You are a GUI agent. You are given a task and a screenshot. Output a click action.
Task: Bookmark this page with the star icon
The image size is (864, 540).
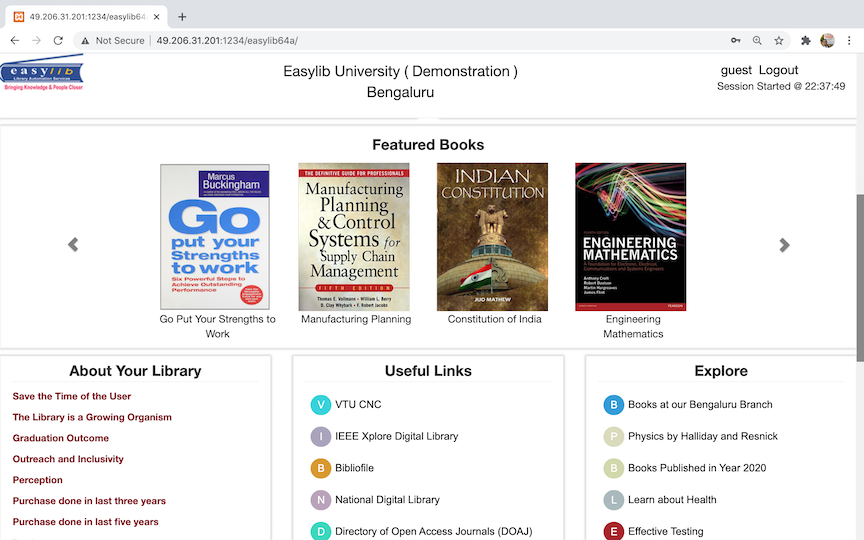point(779,40)
